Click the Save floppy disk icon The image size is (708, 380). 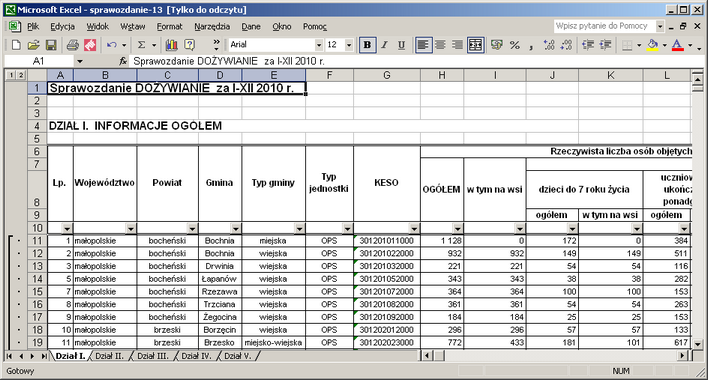click(x=51, y=45)
